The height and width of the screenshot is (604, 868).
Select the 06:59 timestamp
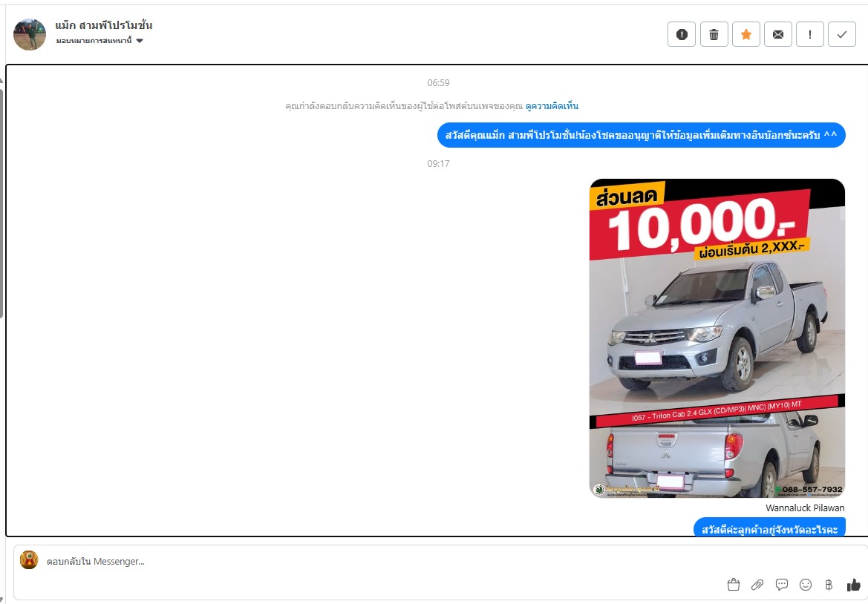(x=438, y=83)
